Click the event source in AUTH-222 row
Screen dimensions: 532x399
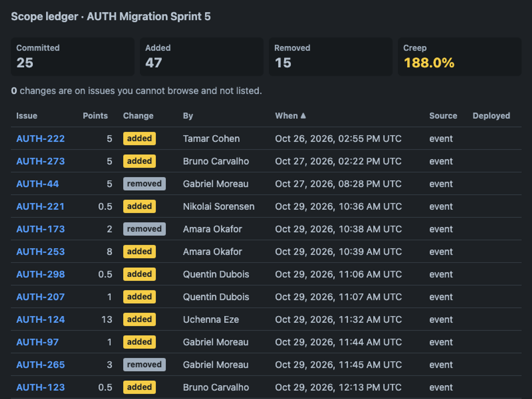click(x=441, y=139)
